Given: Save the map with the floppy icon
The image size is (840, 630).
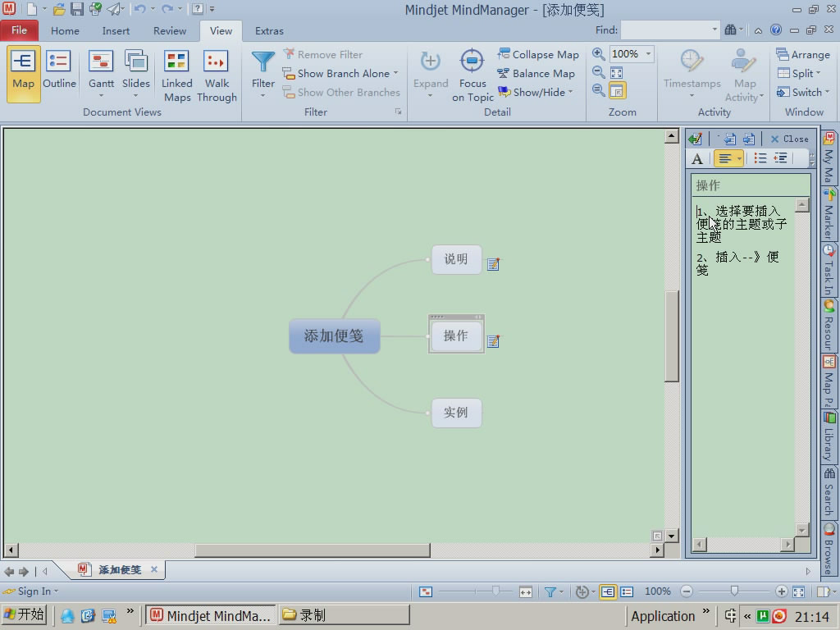Looking at the screenshot, I should pyautogui.click(x=77, y=9).
